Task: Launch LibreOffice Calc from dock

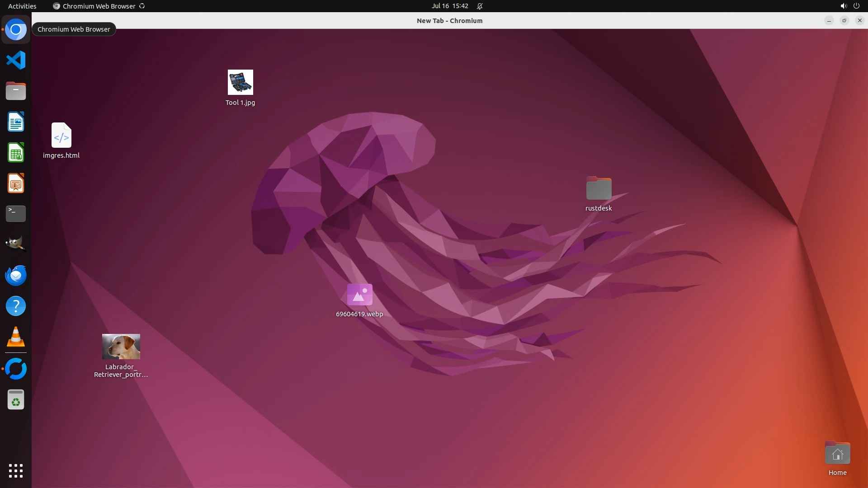Action: coord(16,153)
